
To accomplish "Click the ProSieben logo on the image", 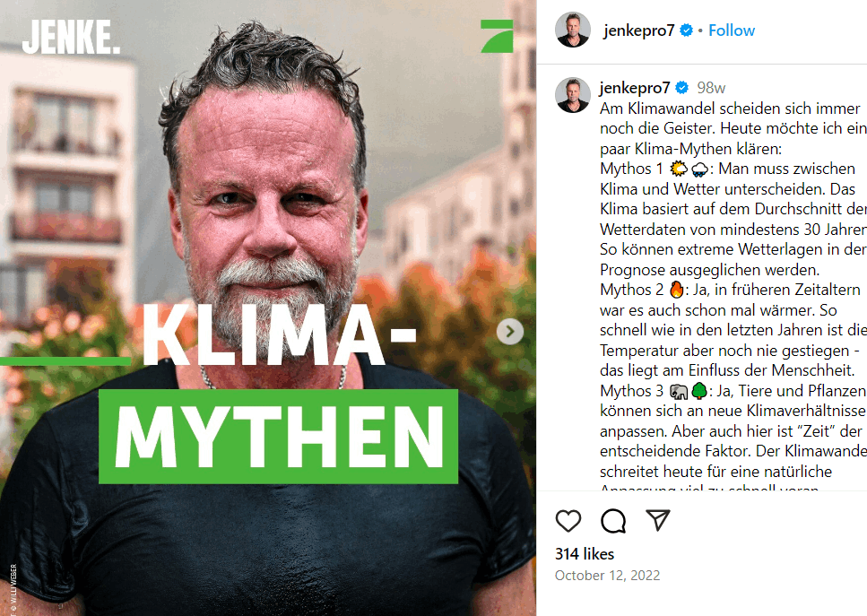I will coord(497,37).
